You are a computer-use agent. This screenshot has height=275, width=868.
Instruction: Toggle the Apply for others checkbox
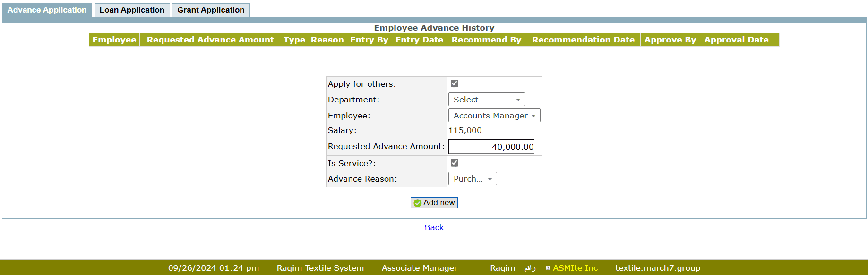(455, 83)
